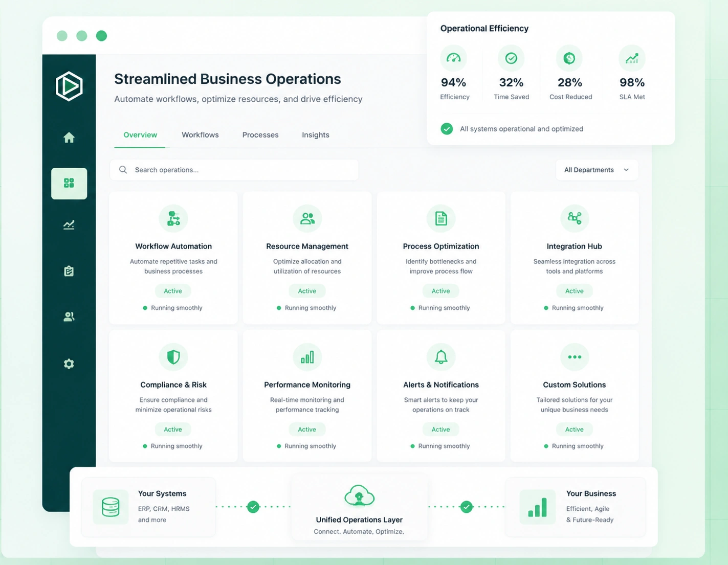This screenshot has width=728, height=565.
Task: Click the 32% Time Saved value
Action: [x=511, y=82]
